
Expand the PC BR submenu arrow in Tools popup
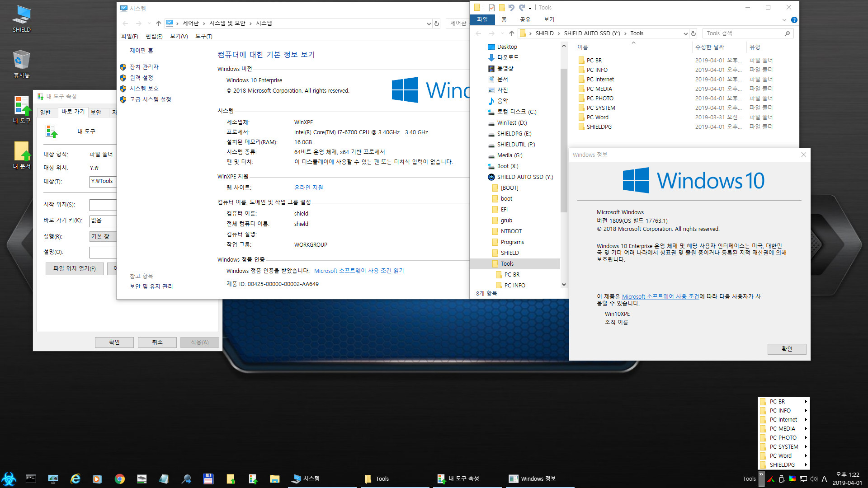pos(806,402)
